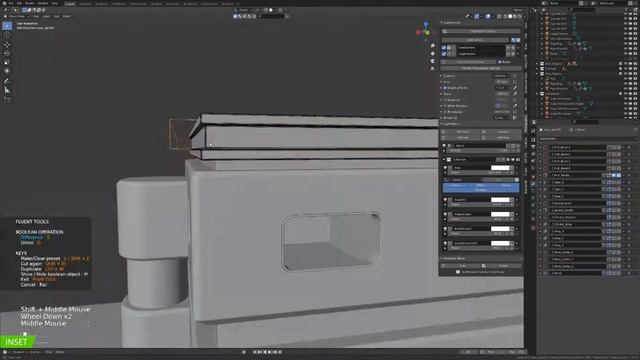The image size is (640, 360).
Task: Select the Move tool
Action: click(7, 45)
